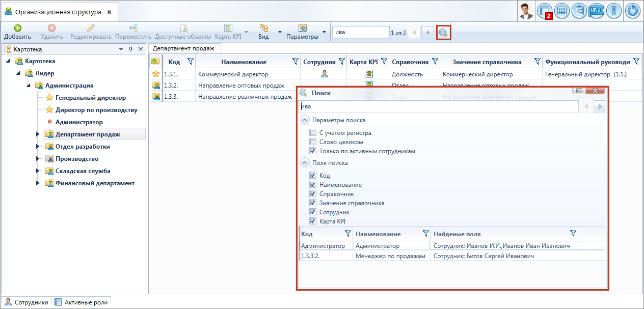
Task: Select Директор по производству in the tree
Action: tap(96, 110)
